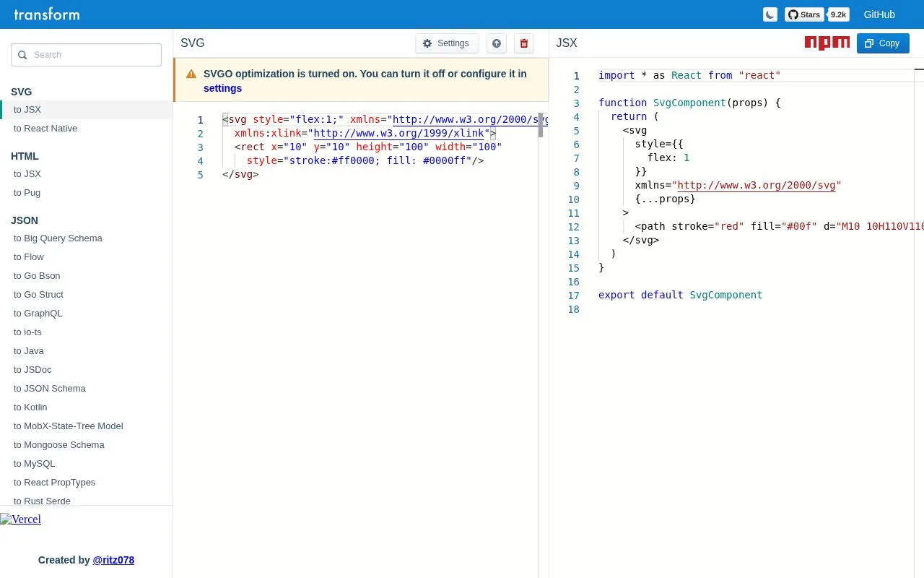Select to Rust Serde
Viewport: 924px width, 578px height.
click(87, 500)
